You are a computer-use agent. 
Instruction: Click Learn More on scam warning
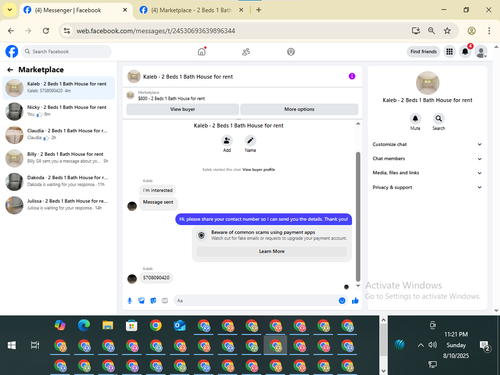[272, 251]
